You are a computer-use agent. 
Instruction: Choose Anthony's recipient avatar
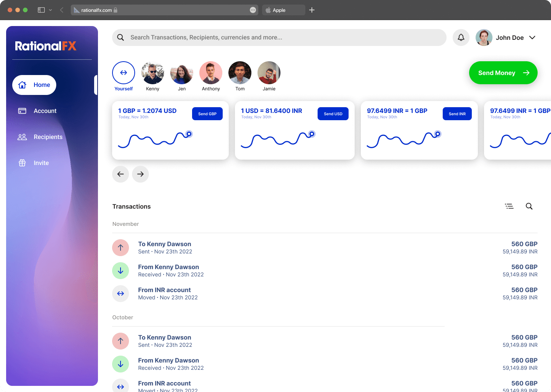(211, 73)
